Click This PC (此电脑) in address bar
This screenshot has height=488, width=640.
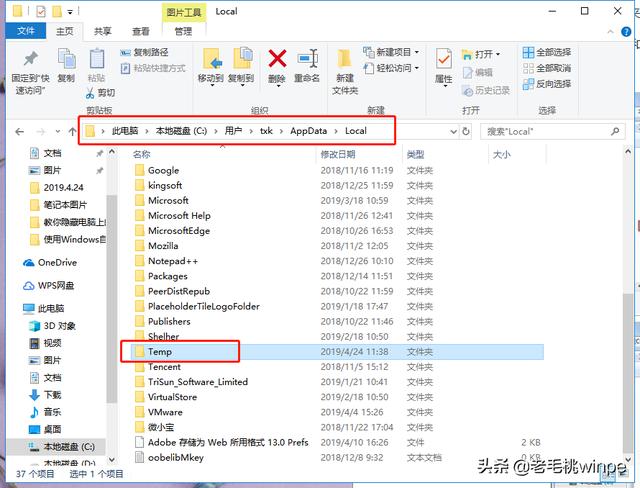click(125, 131)
